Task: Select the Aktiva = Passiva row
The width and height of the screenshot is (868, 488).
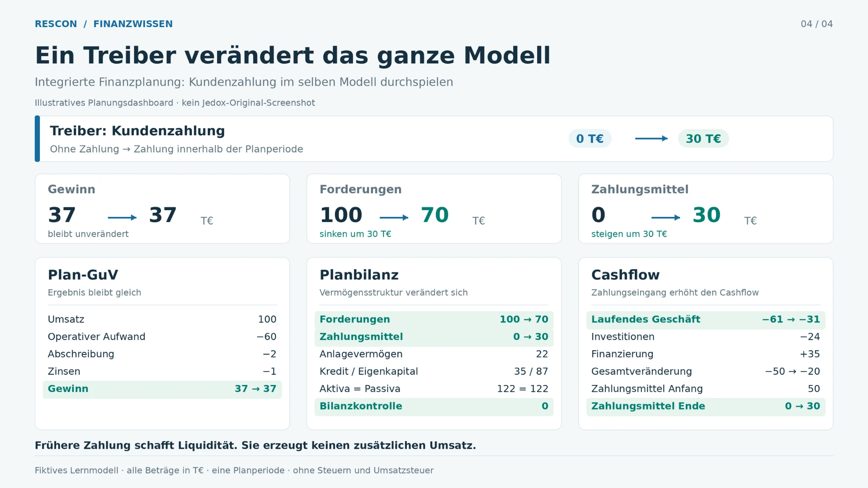Action: click(434, 389)
